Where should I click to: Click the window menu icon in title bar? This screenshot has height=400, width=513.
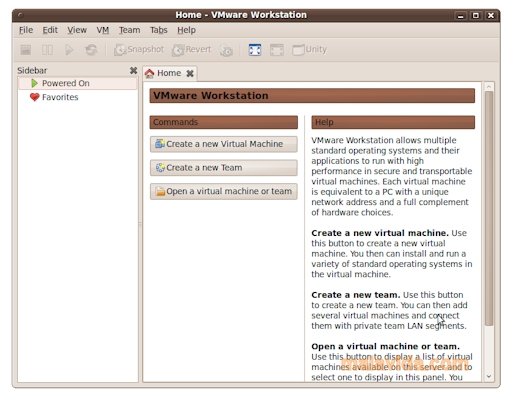[x=21, y=15]
